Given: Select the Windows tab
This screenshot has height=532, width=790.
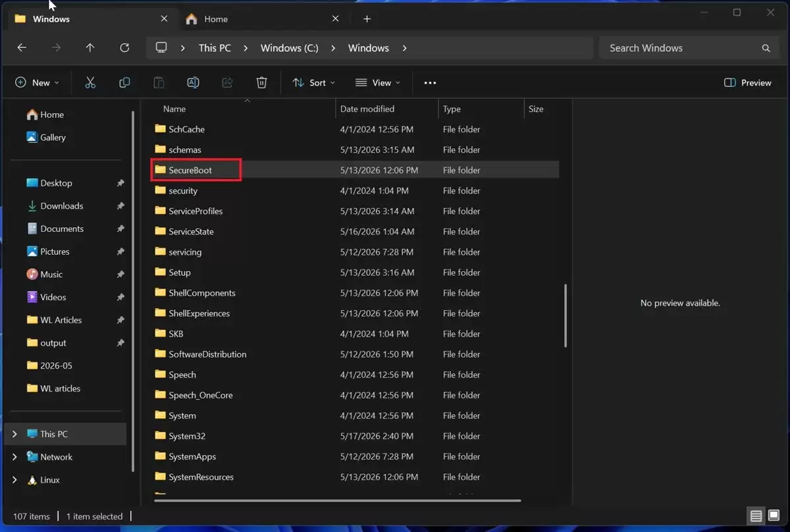Looking at the screenshot, I should click(x=92, y=19).
